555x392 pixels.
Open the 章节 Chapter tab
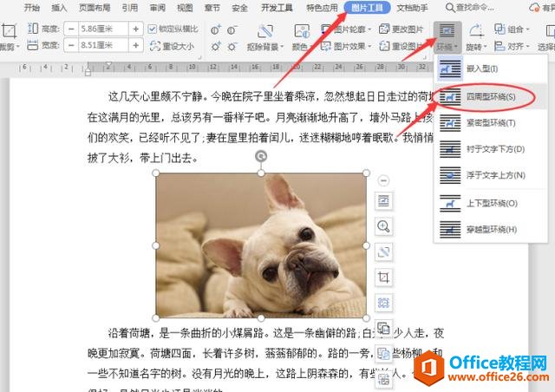pos(212,8)
